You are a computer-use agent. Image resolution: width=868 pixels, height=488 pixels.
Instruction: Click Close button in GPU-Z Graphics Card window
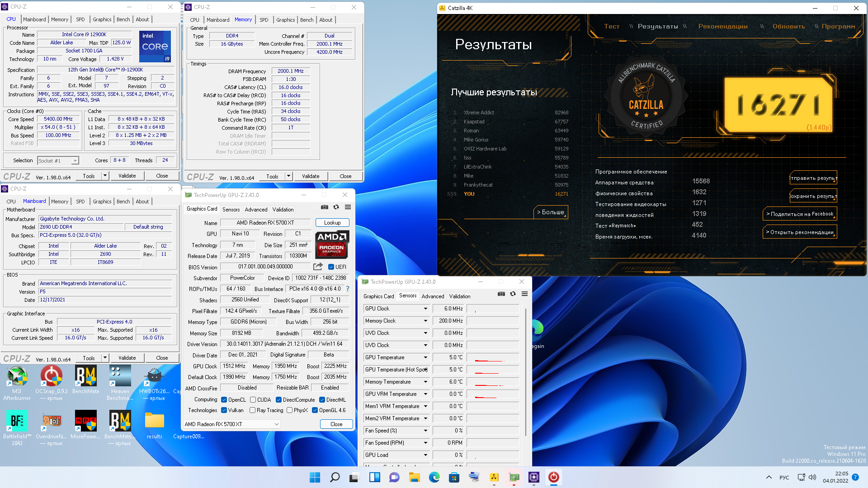coord(336,424)
